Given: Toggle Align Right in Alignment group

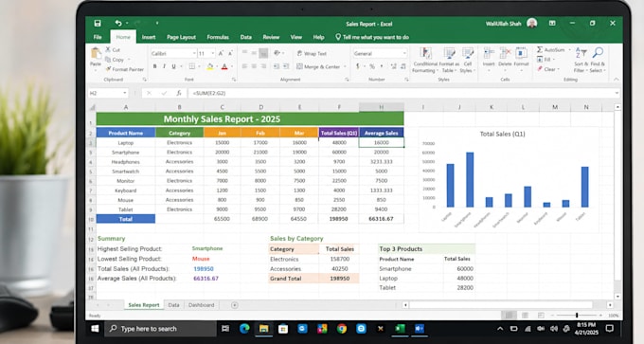Looking at the screenshot, I should (263, 66).
